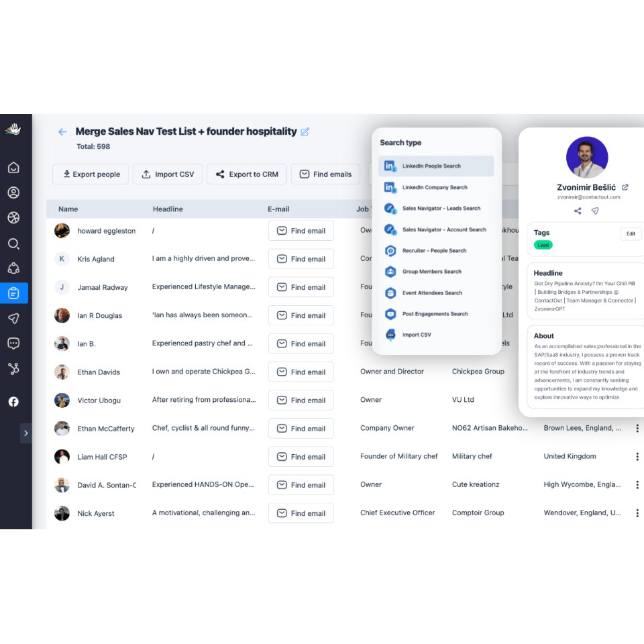The width and height of the screenshot is (644, 644).
Task: Go back using the blue arrow
Action: 62,132
